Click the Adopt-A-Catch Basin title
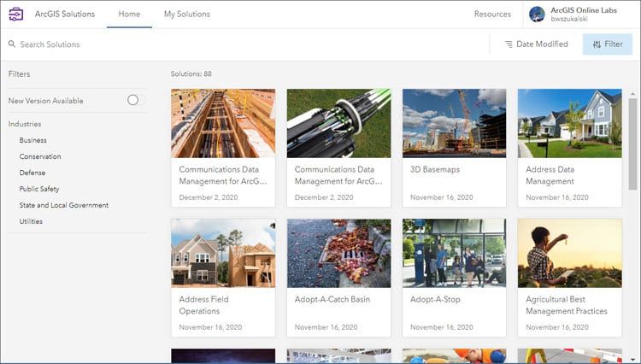 point(332,299)
